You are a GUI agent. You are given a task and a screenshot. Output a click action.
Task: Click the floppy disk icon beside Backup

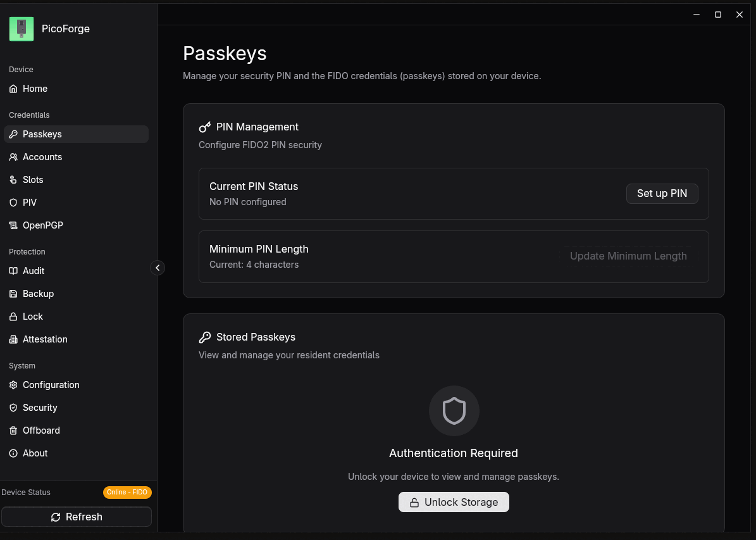[x=13, y=293]
